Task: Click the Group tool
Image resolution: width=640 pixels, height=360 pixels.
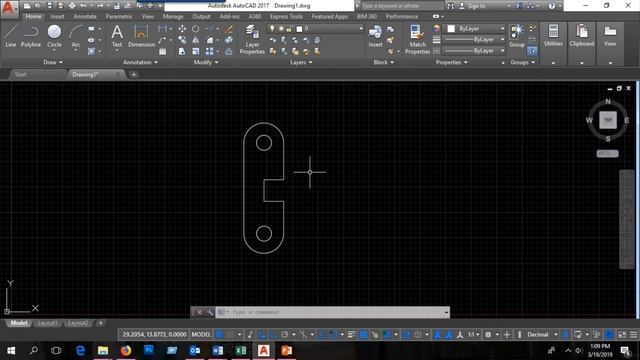Action: click(x=517, y=36)
